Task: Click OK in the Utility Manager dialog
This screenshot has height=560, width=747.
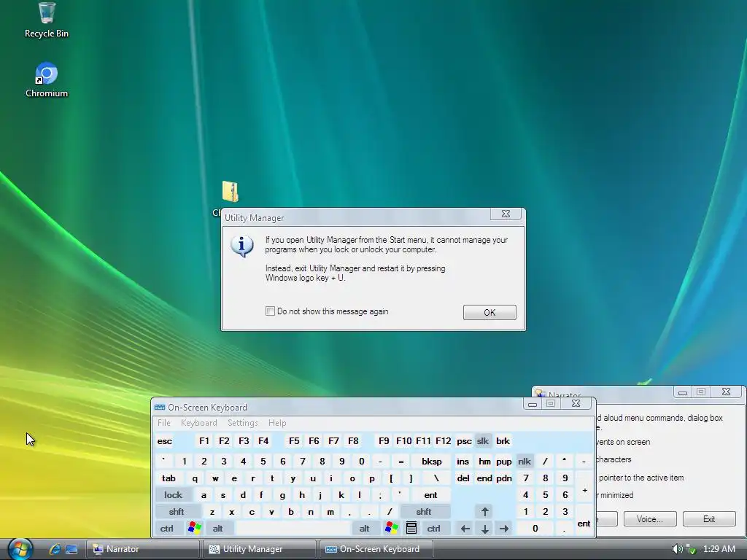Action: click(x=489, y=312)
